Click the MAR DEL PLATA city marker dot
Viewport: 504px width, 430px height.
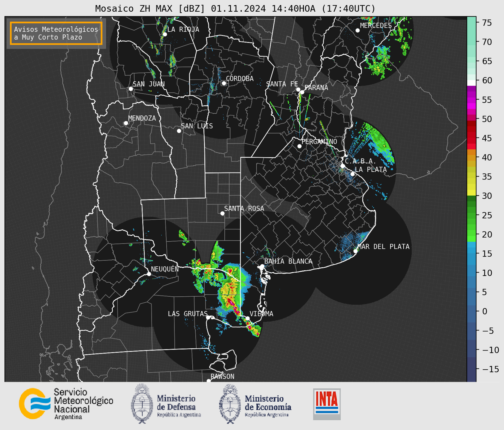click(x=356, y=251)
